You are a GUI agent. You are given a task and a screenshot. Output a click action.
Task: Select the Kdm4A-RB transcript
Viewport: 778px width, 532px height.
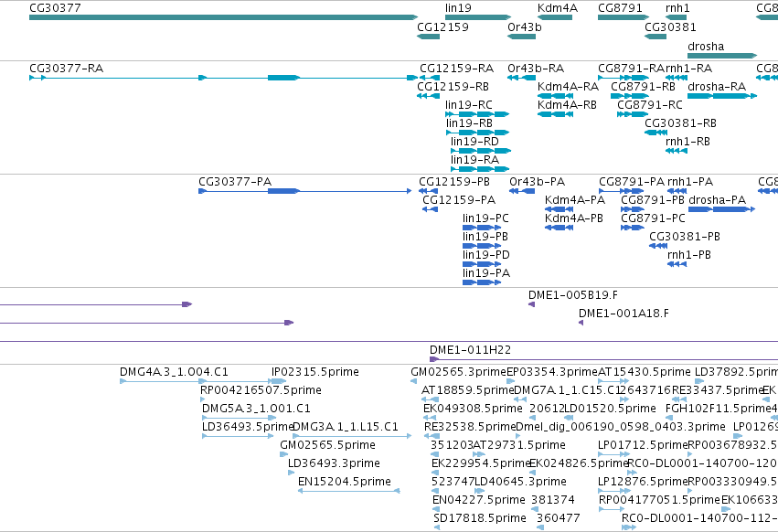[555, 114]
